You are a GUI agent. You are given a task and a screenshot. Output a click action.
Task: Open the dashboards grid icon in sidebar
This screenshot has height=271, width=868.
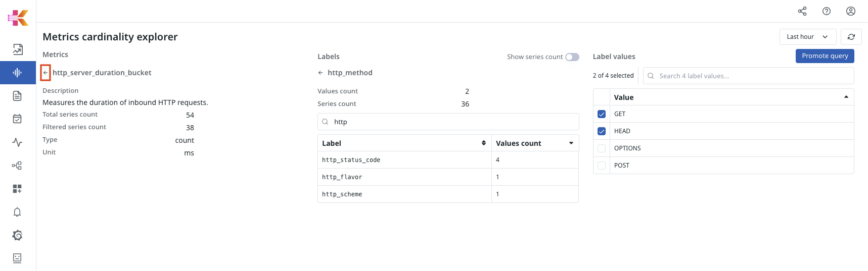(x=17, y=189)
